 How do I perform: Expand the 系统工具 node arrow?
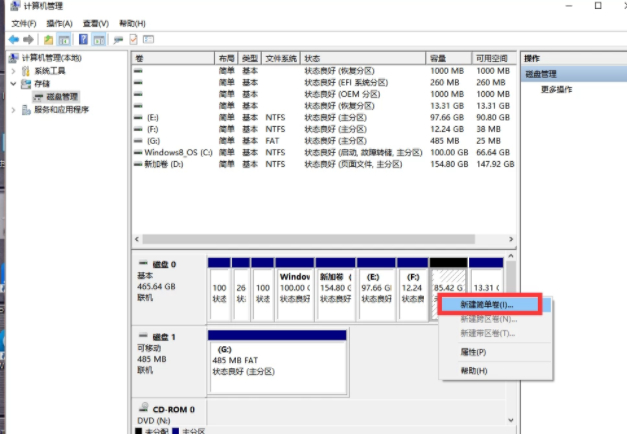(x=13, y=71)
